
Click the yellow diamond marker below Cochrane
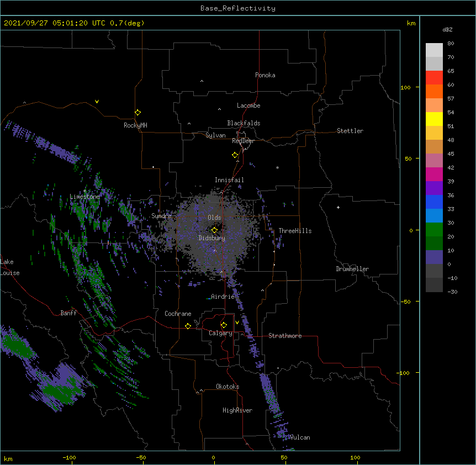pos(188,326)
